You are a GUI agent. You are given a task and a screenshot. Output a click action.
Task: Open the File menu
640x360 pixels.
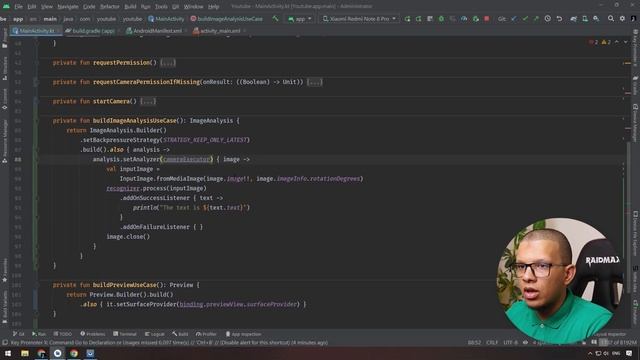tap(18, 7)
